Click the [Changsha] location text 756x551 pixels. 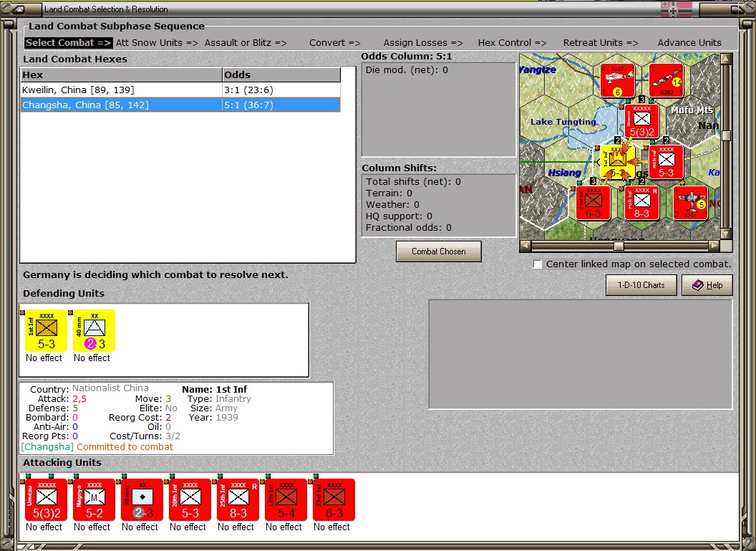[47, 447]
